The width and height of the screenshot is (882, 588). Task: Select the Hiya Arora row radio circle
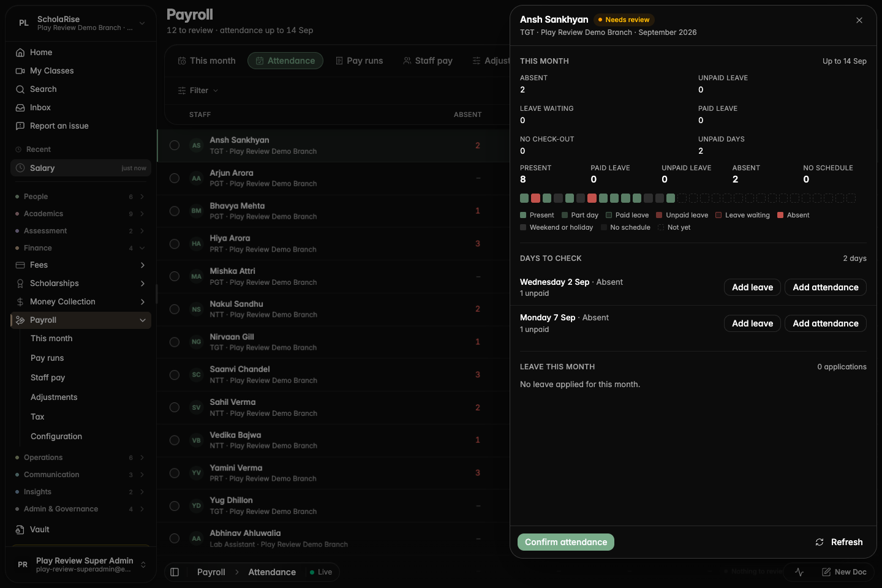point(175,244)
